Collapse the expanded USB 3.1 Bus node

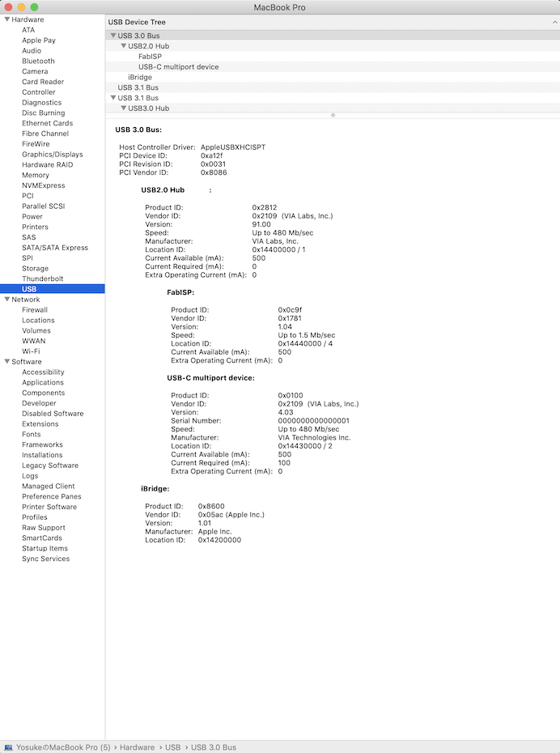point(113,97)
